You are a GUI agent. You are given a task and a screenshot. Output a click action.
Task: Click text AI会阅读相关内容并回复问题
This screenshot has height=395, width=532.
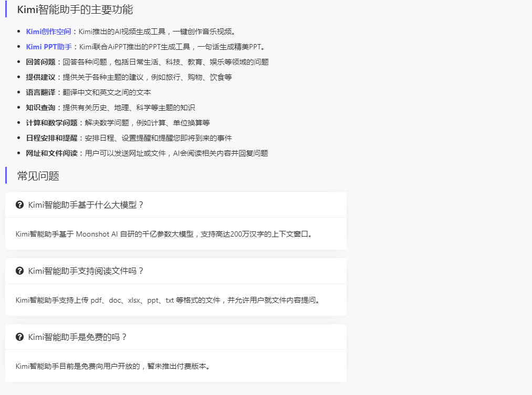[x=221, y=153]
